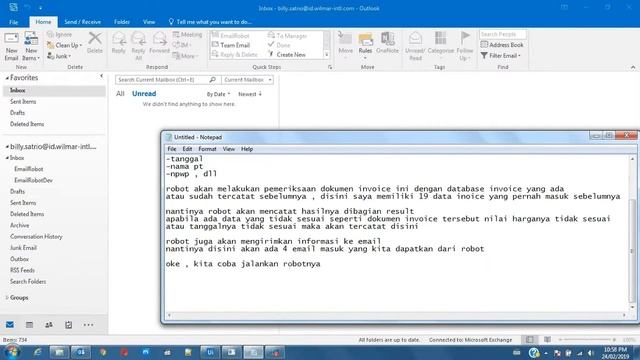Toggle the Newest sort order
Screen dimensions: 640x360
coord(250,94)
